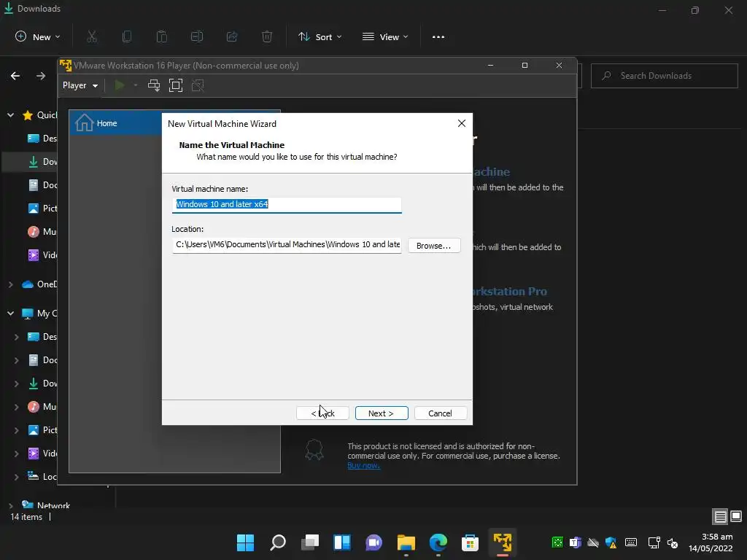The height and width of the screenshot is (560, 747).
Task: Click the Buy now link
Action: (x=363, y=466)
